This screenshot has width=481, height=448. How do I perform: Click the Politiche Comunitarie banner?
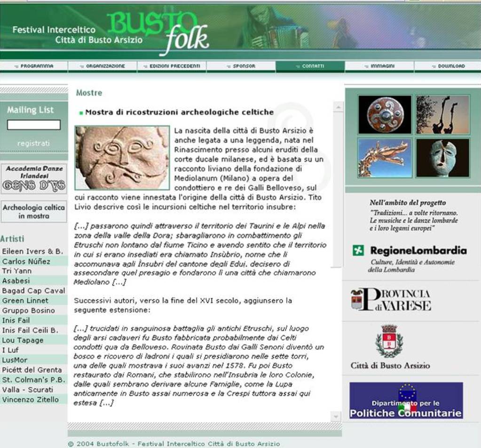coord(406,400)
